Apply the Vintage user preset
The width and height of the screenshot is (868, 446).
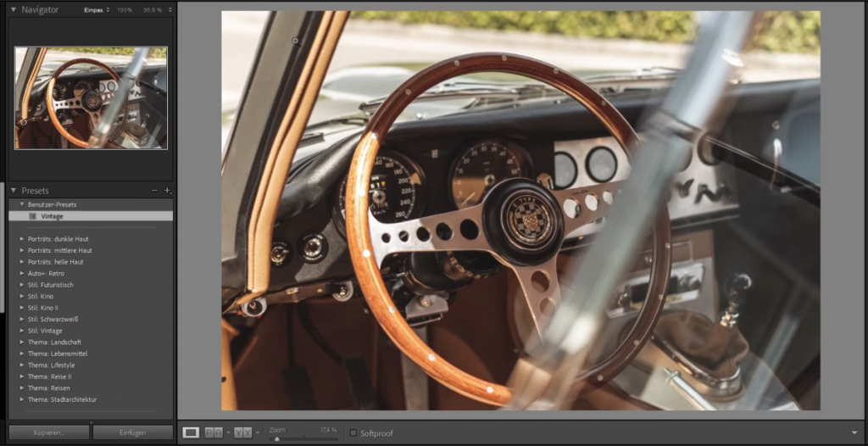[91, 216]
